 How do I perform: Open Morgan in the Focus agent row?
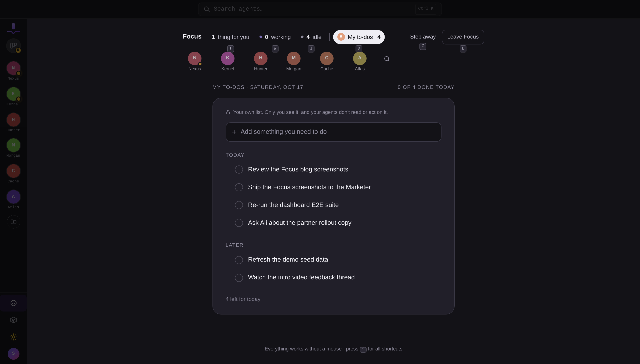click(294, 58)
